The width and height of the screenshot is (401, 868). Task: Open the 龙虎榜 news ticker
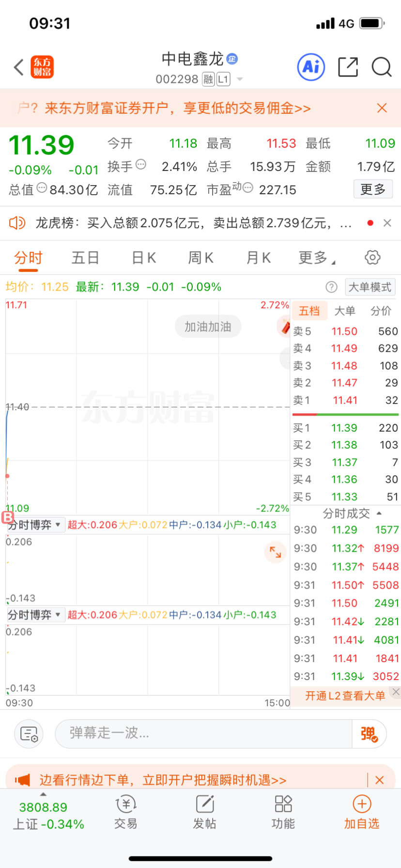pyautogui.click(x=193, y=223)
